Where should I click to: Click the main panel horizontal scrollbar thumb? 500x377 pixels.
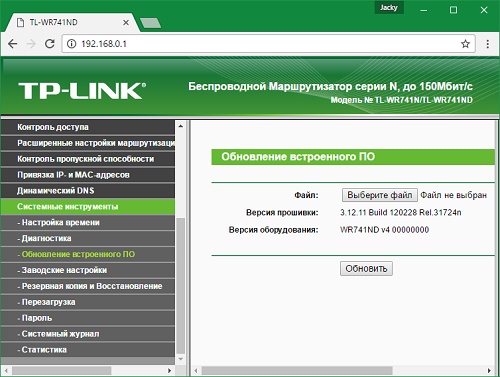[297, 371]
